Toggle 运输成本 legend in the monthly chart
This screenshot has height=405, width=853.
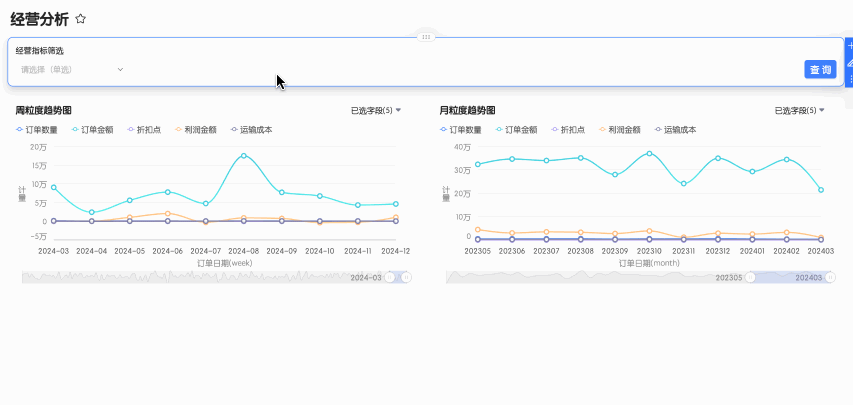(676, 130)
